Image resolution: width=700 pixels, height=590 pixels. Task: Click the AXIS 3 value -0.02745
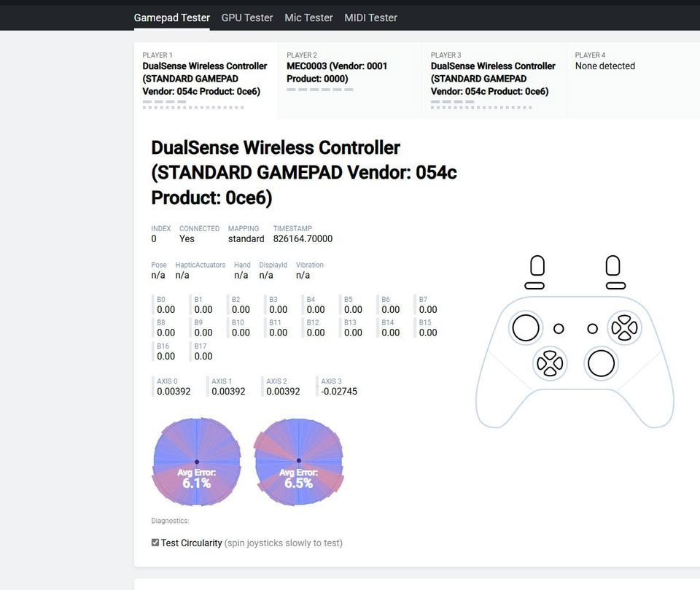pos(339,391)
